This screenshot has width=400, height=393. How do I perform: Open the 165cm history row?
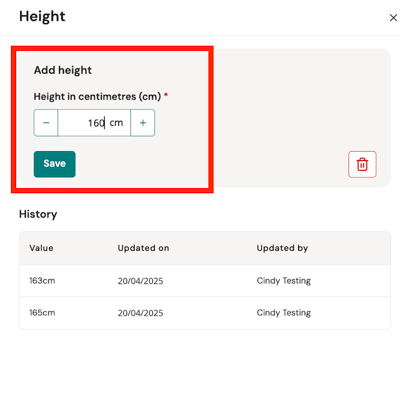click(x=205, y=313)
